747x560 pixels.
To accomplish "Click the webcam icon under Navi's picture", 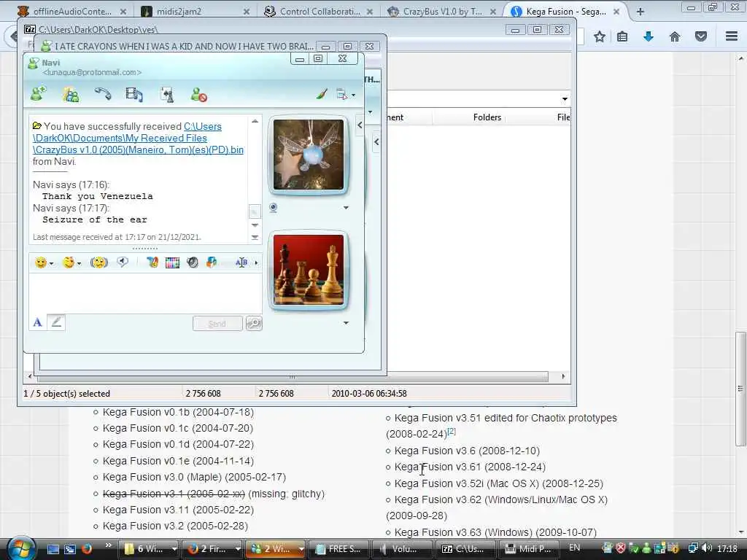I will point(274,207).
